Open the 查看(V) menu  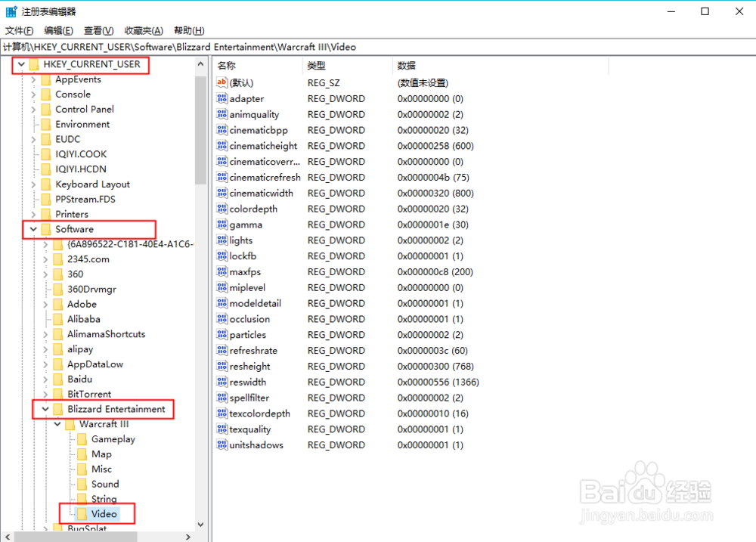click(99, 31)
